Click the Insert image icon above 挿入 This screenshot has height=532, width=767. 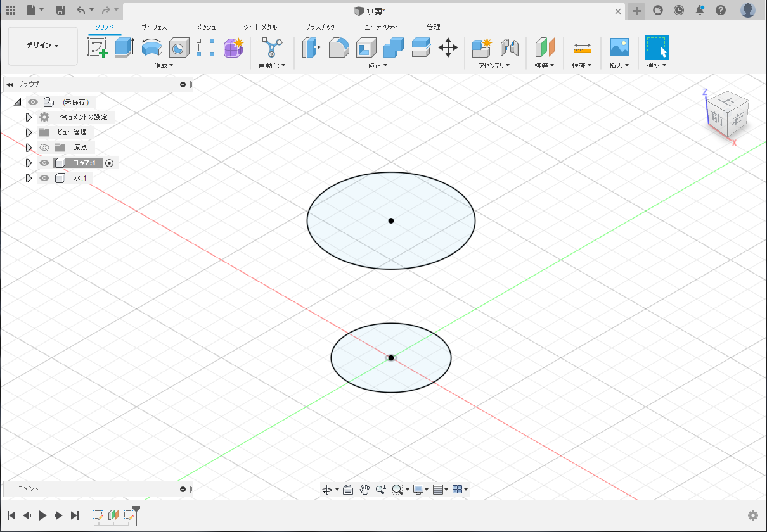619,47
